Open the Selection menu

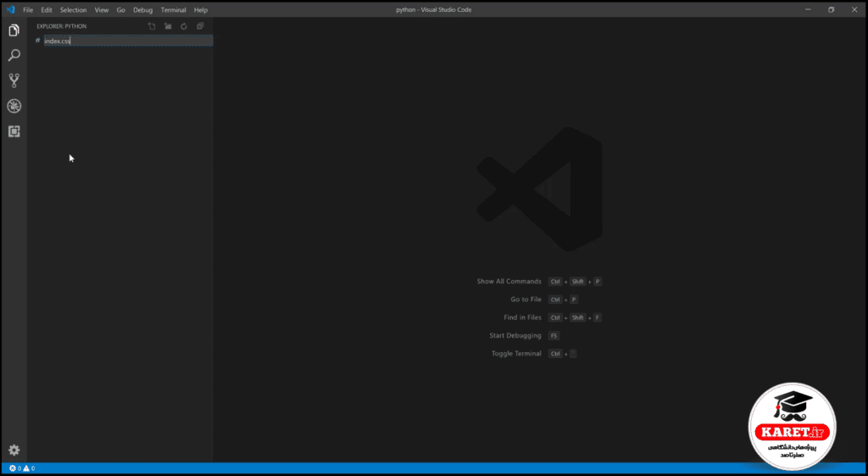coord(73,10)
